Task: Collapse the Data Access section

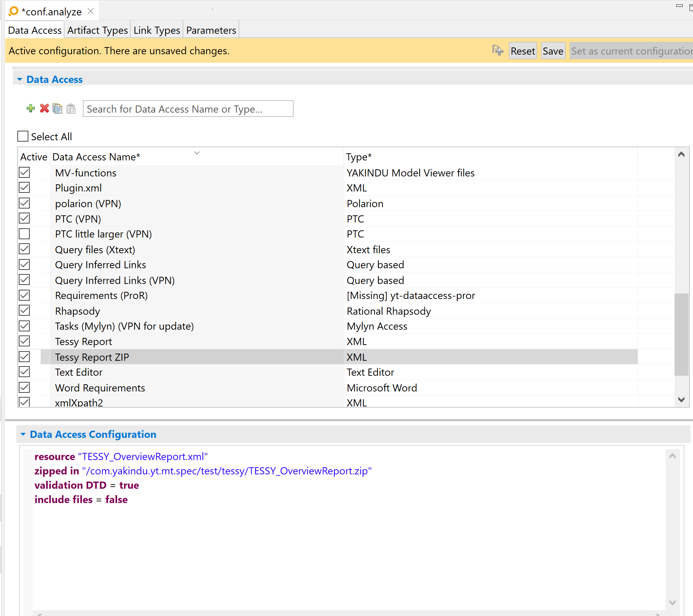Action: point(20,80)
